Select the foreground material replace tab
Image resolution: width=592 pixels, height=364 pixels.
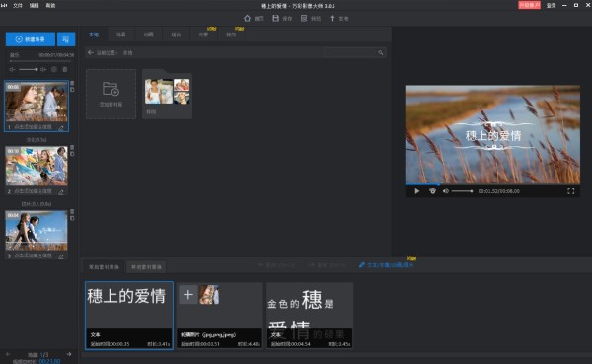tap(104, 267)
